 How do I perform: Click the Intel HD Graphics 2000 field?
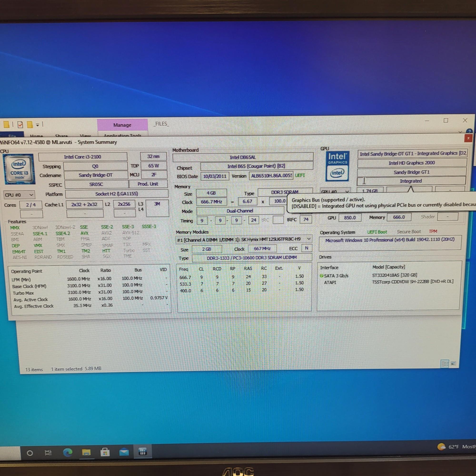[x=412, y=163]
